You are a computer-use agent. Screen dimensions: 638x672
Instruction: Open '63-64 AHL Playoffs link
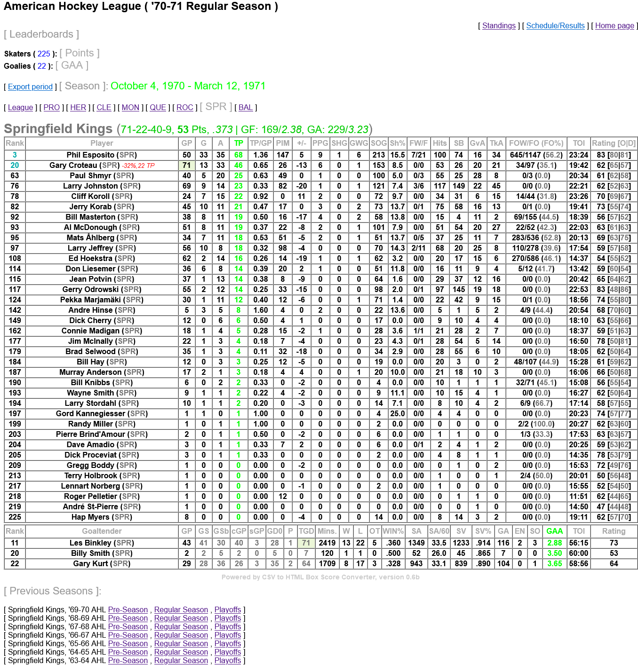[228, 661]
